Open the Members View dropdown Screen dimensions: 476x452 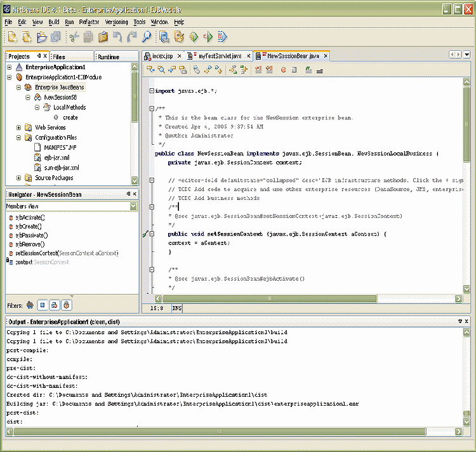[x=133, y=206]
